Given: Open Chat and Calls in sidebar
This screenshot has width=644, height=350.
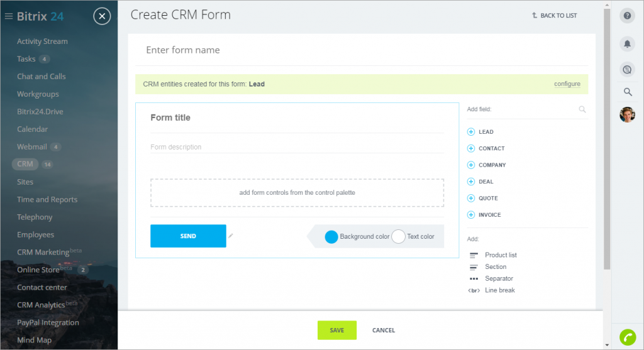Looking at the screenshot, I should point(41,76).
